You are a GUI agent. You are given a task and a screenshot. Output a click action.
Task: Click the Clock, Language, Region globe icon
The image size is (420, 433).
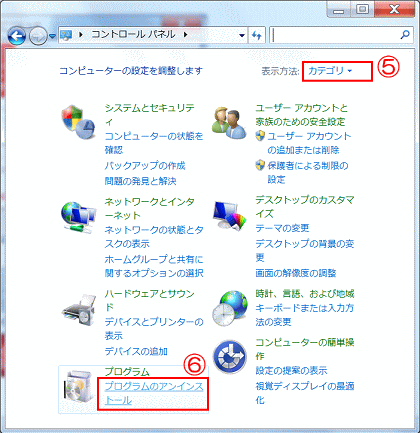230,308
